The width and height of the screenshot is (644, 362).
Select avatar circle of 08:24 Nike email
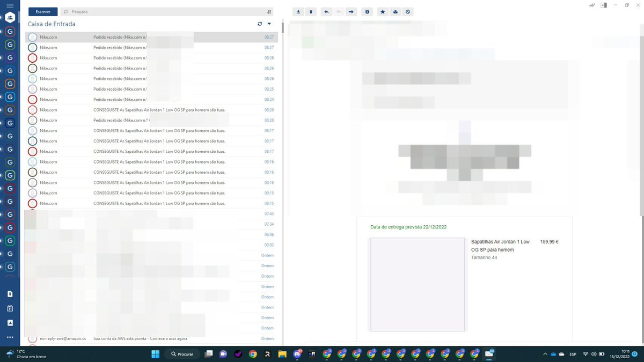coord(32,99)
